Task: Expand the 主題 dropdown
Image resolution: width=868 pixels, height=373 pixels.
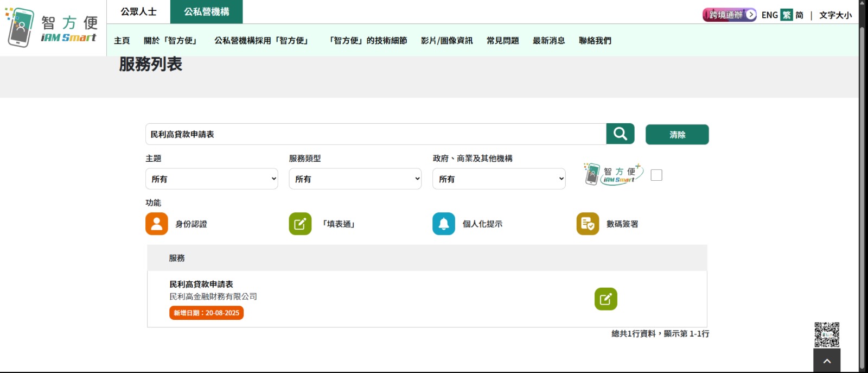Action: 212,179
